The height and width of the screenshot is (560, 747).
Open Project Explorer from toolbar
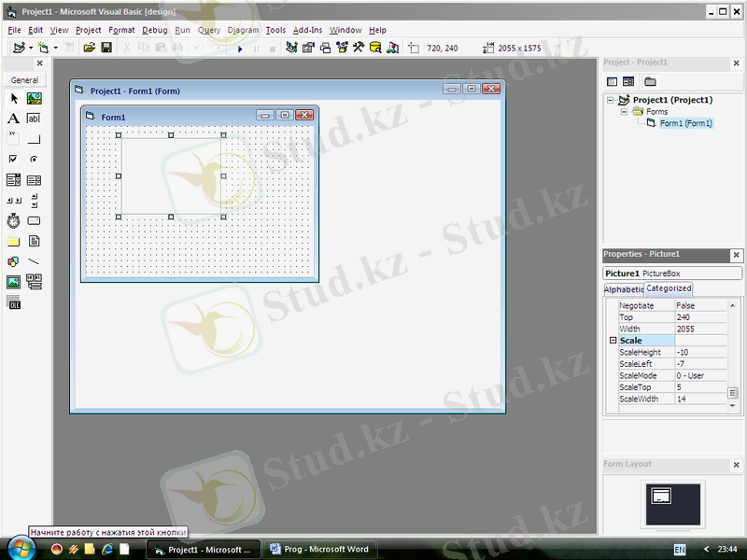tap(291, 48)
